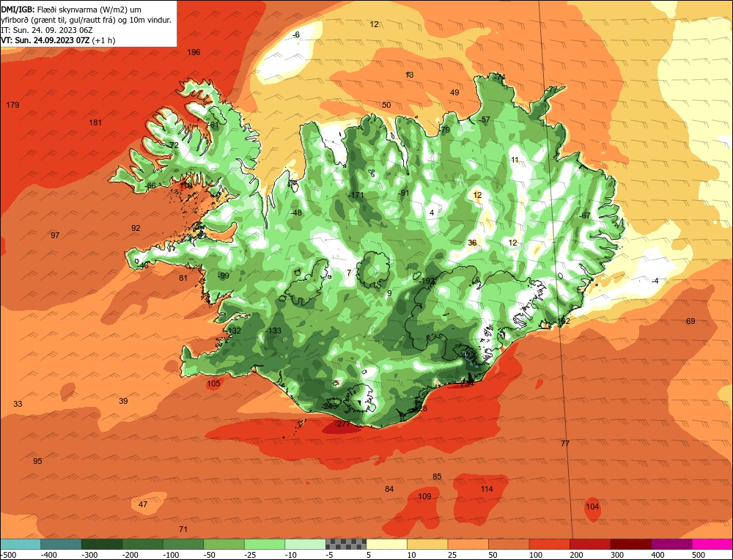The height and width of the screenshot is (560, 733).
Task: Click the initial time 'IT: Sun. 24. 09. 2023 06Z'
Action: tap(47, 30)
